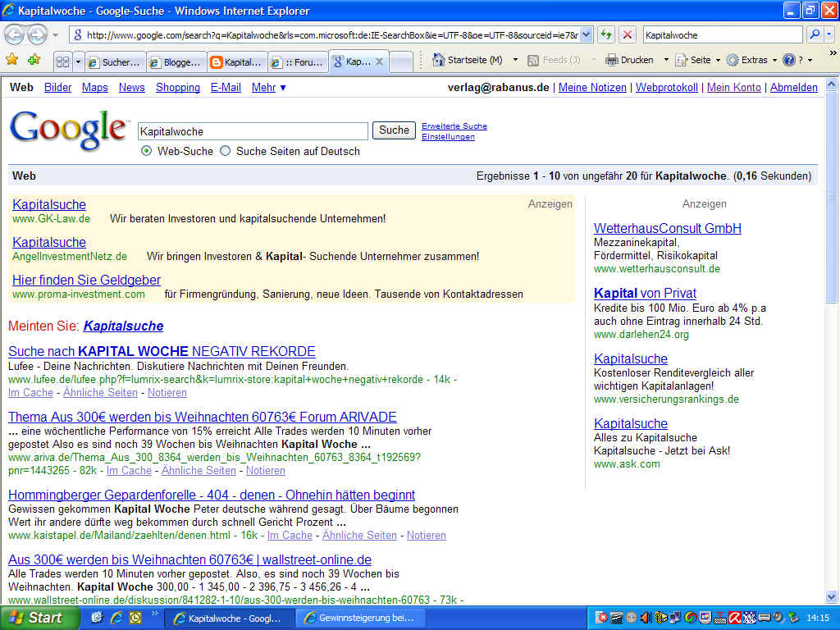Open search provider dropdown arrow

[x=829, y=34]
